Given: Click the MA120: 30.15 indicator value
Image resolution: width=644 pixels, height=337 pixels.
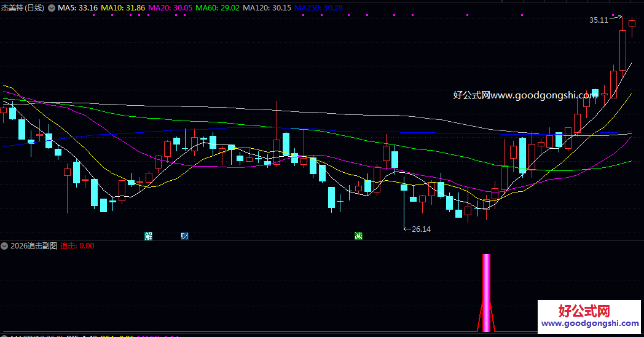Looking at the screenshot, I should pyautogui.click(x=267, y=8).
